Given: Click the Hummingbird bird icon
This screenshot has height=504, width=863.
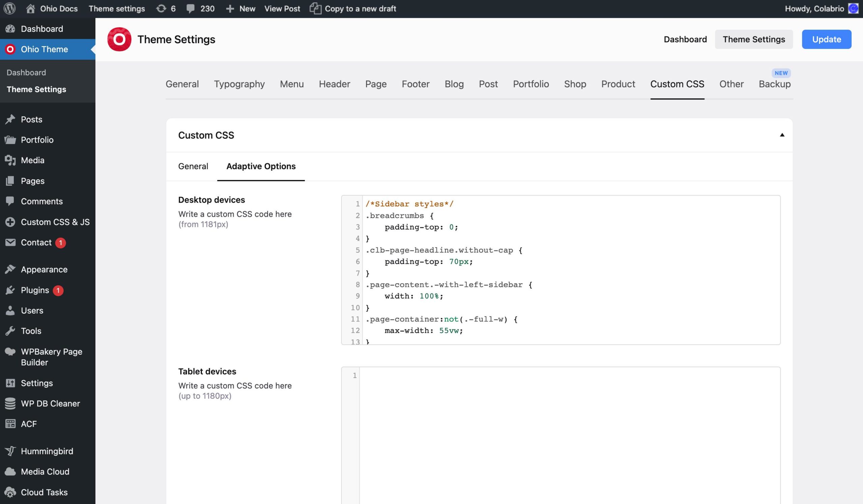Looking at the screenshot, I should point(10,451).
